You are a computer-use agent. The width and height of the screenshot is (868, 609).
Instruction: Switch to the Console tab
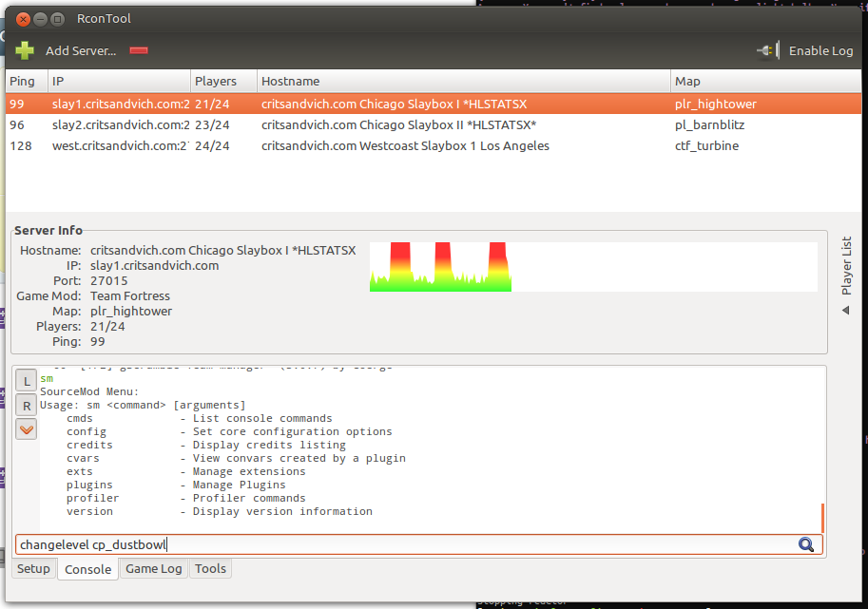(x=87, y=569)
